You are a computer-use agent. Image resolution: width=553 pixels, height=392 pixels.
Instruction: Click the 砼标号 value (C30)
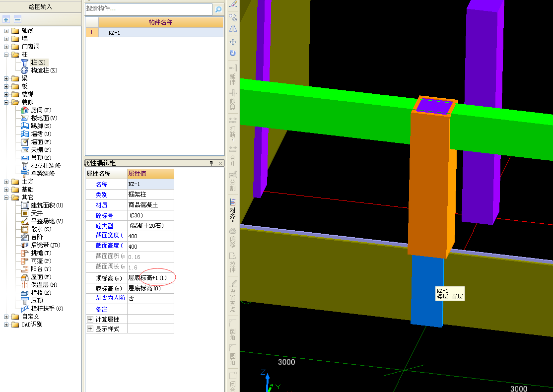click(150, 215)
